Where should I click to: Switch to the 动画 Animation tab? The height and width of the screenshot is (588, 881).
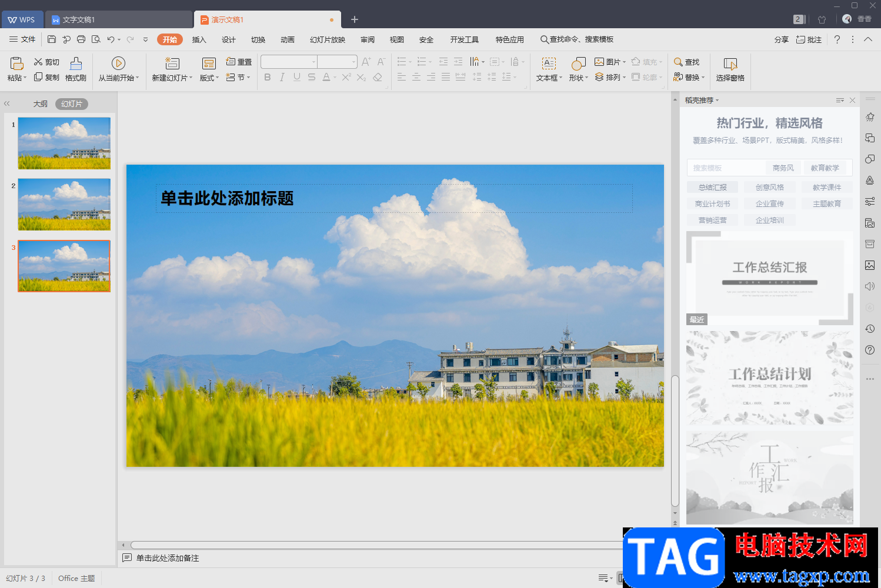point(288,39)
